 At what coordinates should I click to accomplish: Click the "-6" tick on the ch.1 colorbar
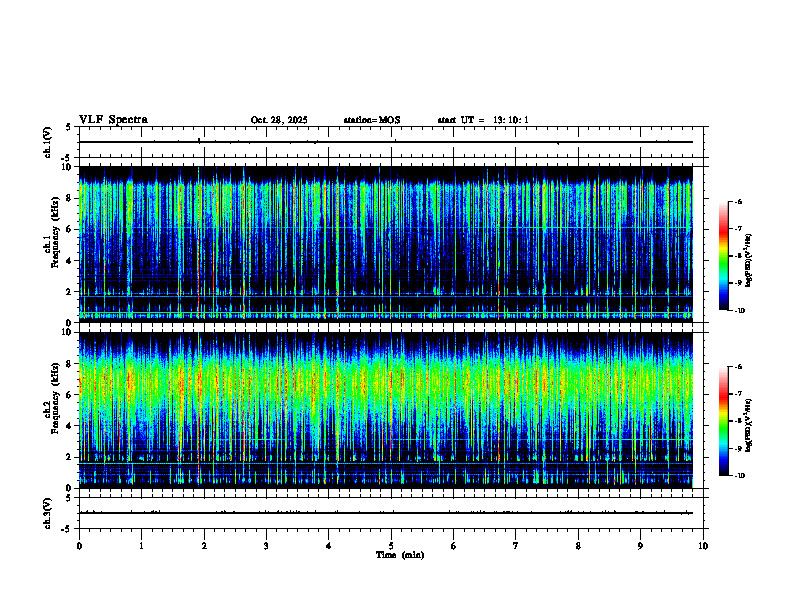(737, 201)
